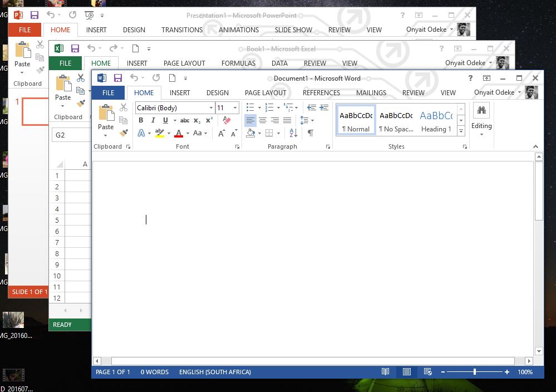Click the Bullets list icon
Viewport: 556px width, 392px height.
tap(250, 107)
